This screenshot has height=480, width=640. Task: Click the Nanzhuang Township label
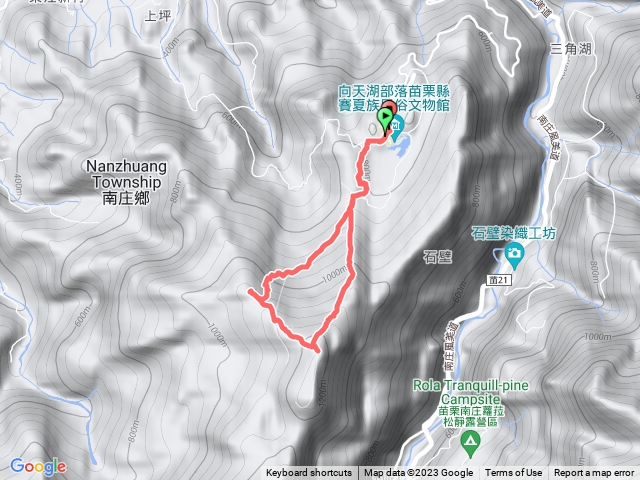pyautogui.click(x=127, y=182)
